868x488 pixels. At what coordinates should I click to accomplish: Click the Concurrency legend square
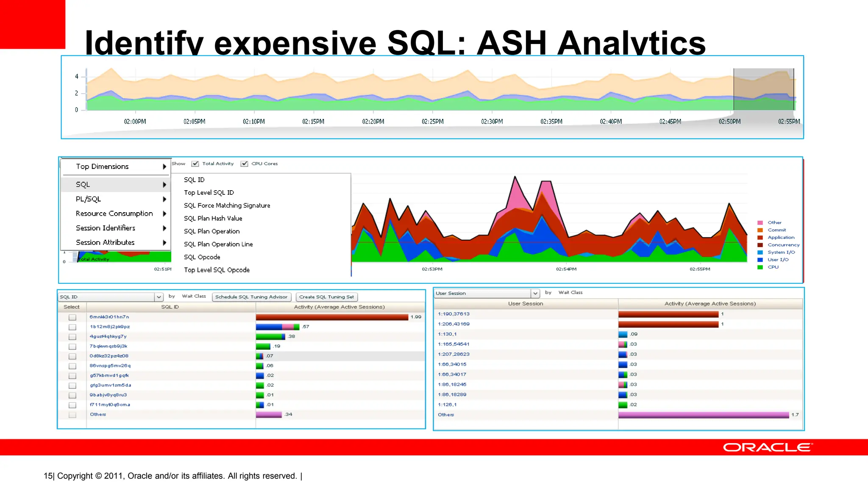(760, 245)
